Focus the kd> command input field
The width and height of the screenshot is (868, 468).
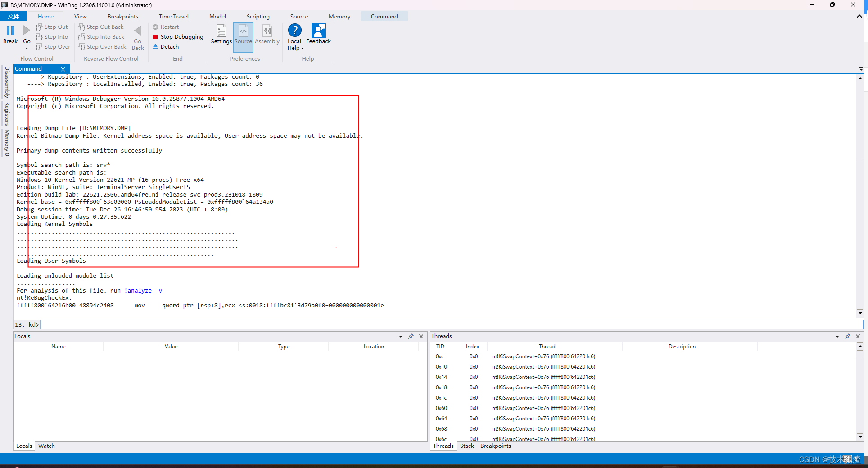452,324
